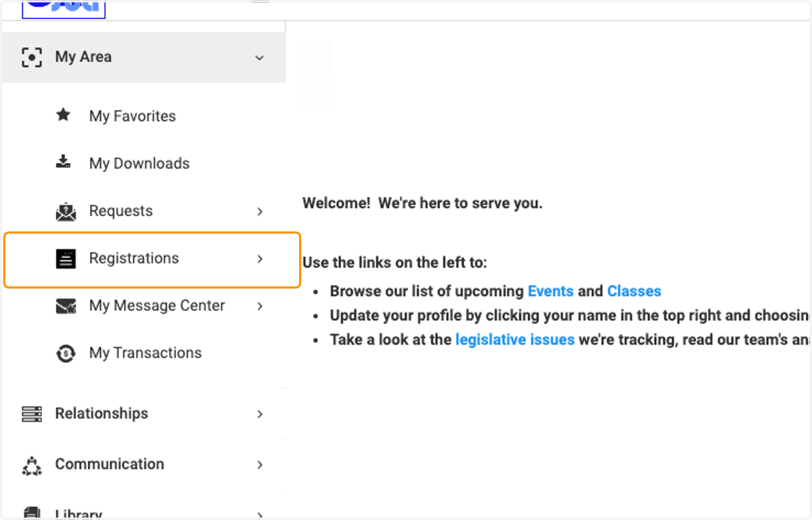Collapse the My Area section chevron
Screen dimensions: 812x520
[x=259, y=58]
